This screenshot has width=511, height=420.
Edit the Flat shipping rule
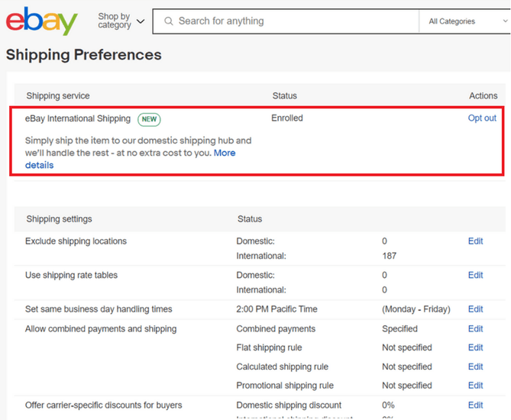coord(475,347)
